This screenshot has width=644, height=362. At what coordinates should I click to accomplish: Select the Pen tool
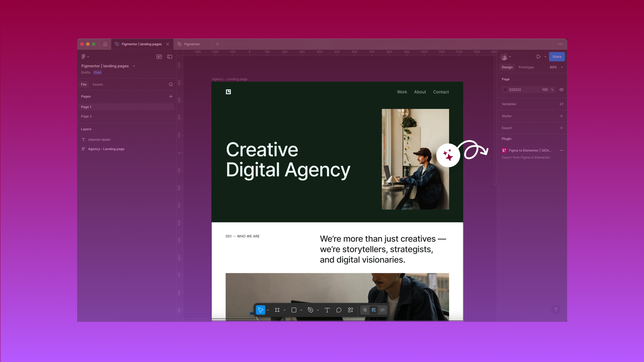[310, 310]
